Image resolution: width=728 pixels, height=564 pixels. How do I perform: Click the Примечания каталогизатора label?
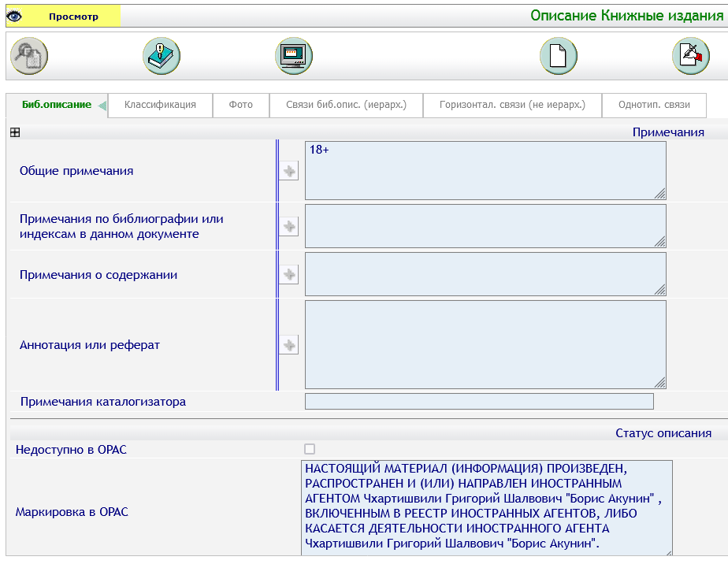(103, 402)
